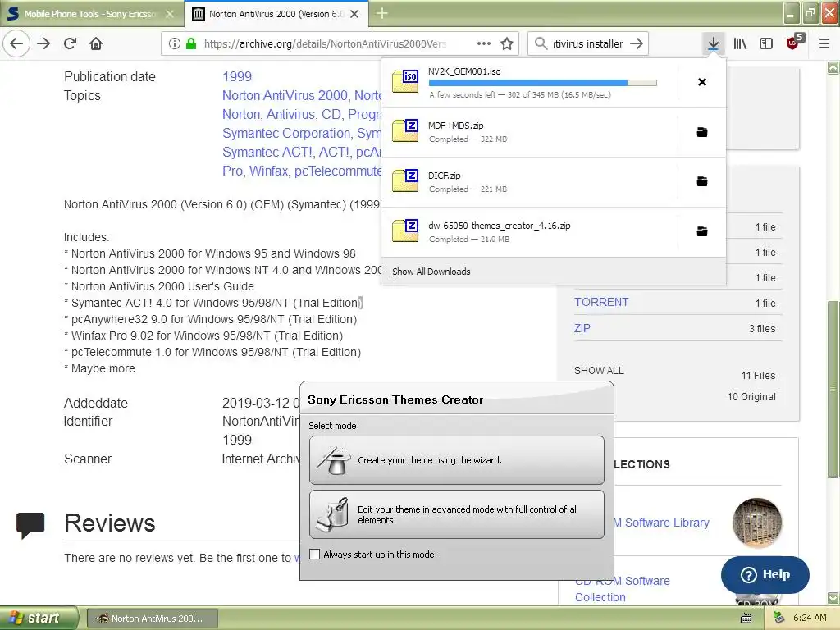Open the Software Library collection link

[x=662, y=523]
